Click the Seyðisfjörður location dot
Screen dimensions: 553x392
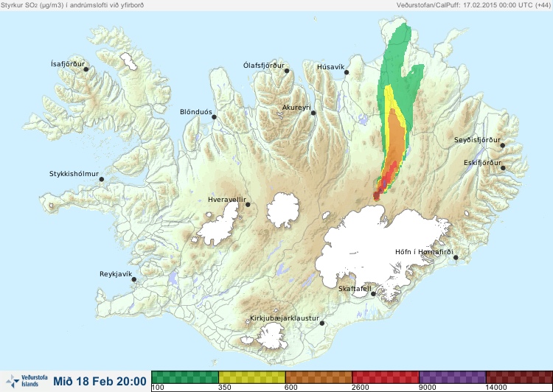coord(503,145)
